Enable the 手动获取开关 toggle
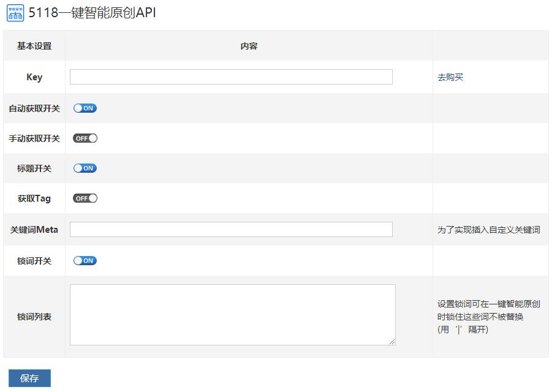552x392 pixels. point(85,138)
